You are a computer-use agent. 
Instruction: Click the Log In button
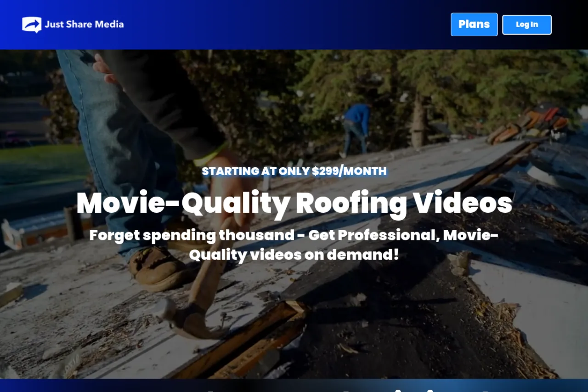(x=527, y=25)
